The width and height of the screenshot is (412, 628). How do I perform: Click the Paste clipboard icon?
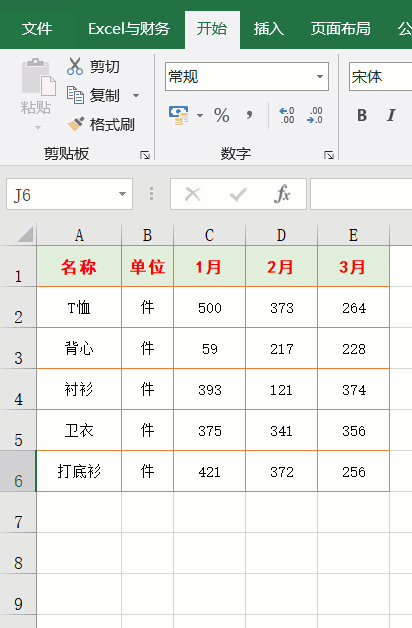click(38, 77)
